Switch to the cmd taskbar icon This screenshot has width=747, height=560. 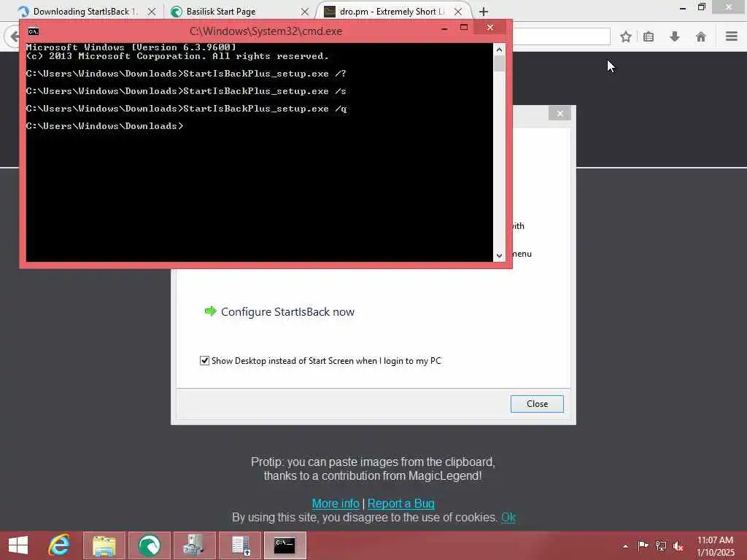coord(285,545)
